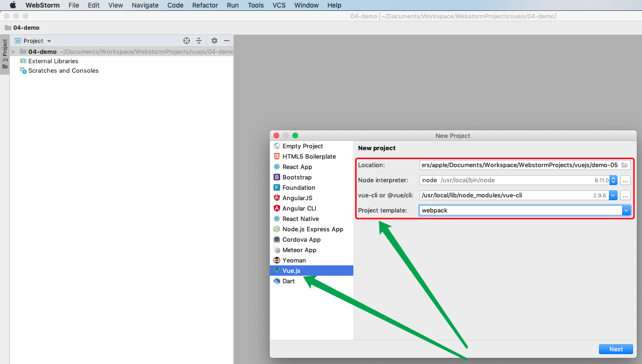Open the Tools menu
The height and width of the screenshot is (364, 642).
click(256, 5)
